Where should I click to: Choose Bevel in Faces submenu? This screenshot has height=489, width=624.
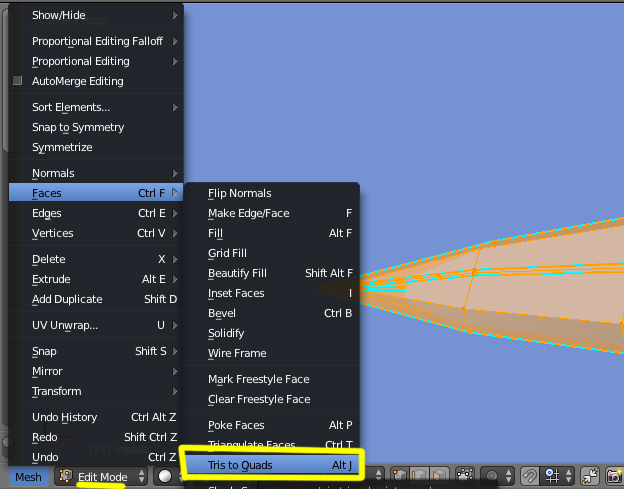(272, 313)
